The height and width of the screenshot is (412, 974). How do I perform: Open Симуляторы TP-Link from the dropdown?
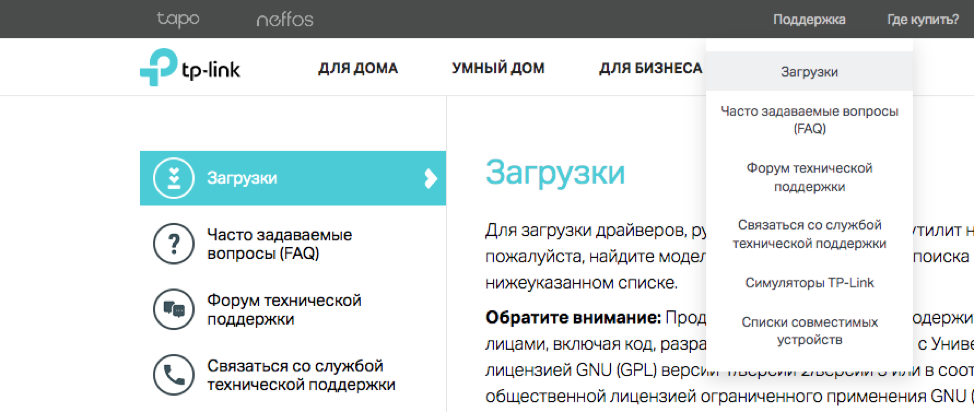[x=809, y=283]
